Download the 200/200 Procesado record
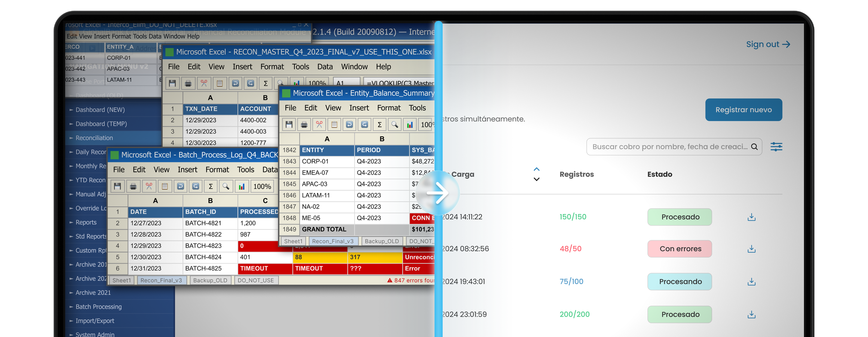This screenshot has height=337, width=868. click(752, 314)
